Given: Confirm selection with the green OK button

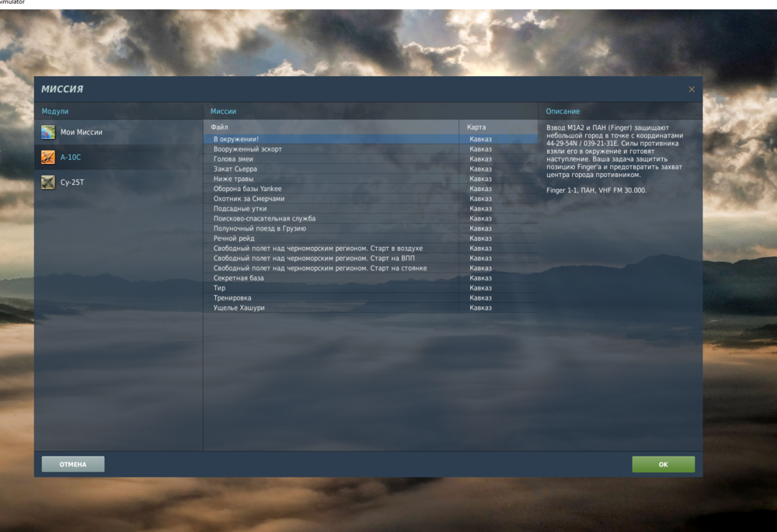Looking at the screenshot, I should [663, 464].
